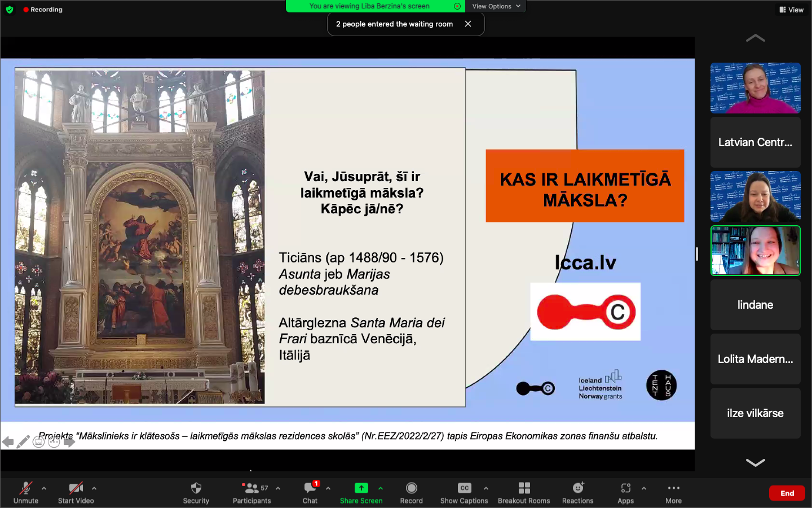Click the green encryption shield icon

(10, 10)
